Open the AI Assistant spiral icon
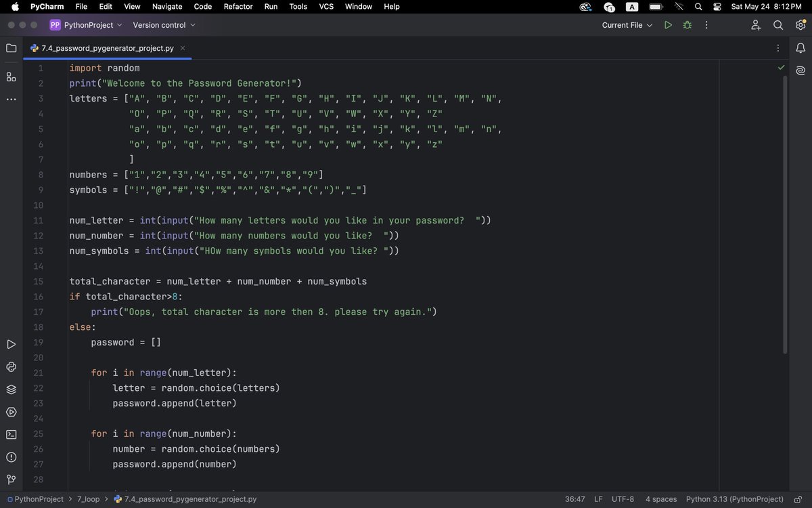Screen dimensions: 812x508 (x=800, y=70)
